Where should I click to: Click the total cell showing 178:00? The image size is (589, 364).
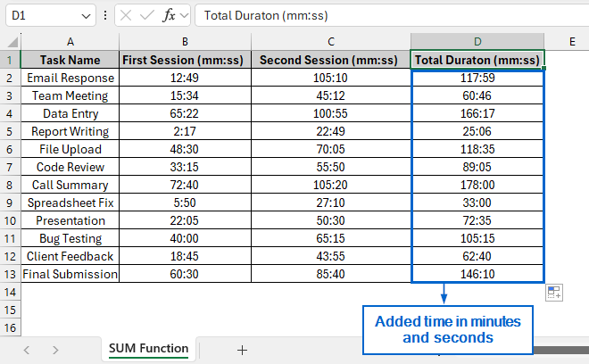477,185
